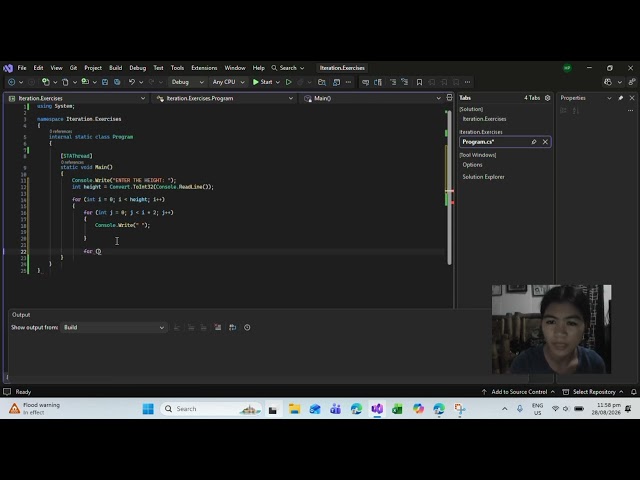
Task: Select Solution Explorer under Tool Windows
Action: [483, 177]
